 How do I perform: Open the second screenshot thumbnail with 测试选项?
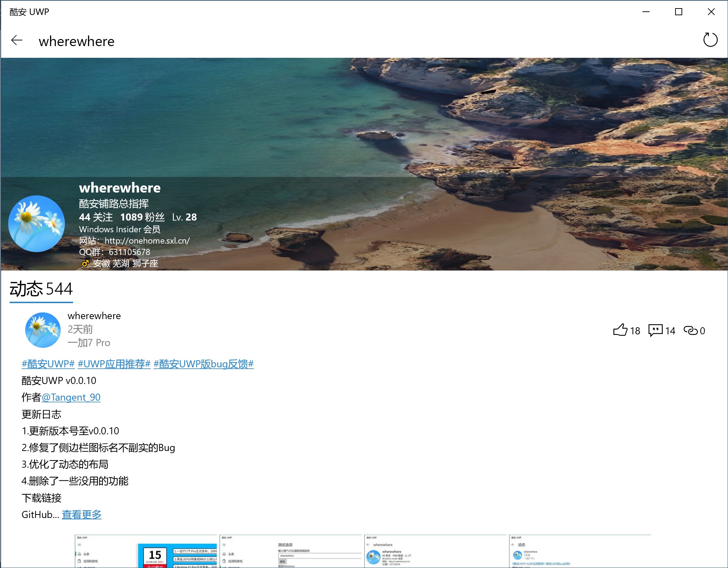291,551
